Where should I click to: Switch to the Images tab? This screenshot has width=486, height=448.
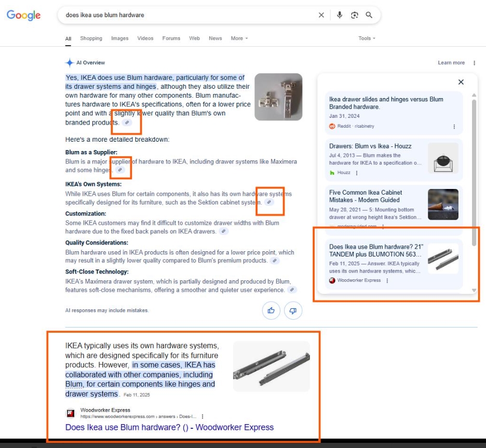coord(119,38)
